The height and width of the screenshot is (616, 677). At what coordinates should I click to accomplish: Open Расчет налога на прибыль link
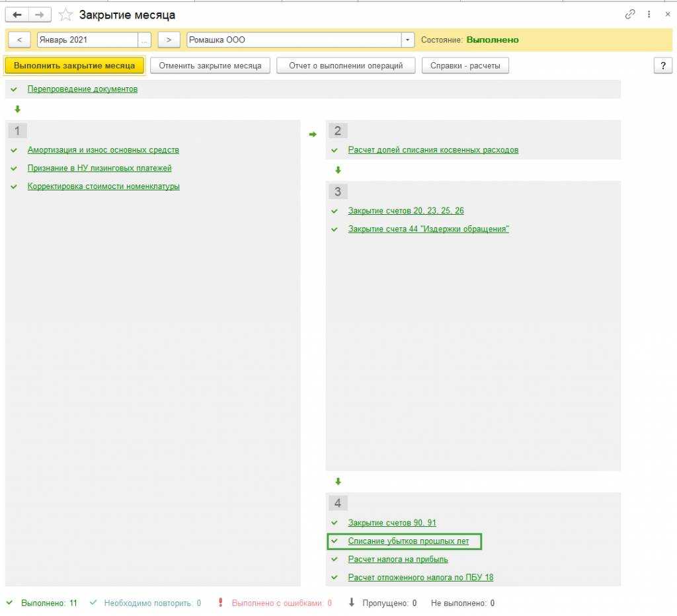[398, 559]
